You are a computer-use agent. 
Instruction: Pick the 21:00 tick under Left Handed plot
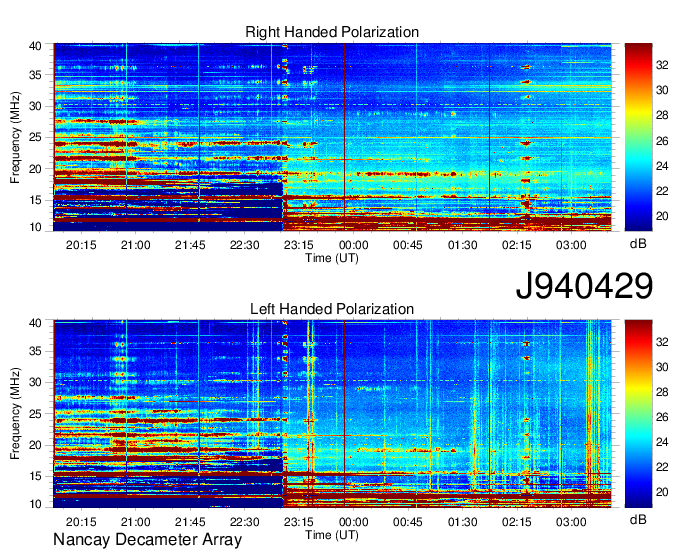click(x=135, y=522)
